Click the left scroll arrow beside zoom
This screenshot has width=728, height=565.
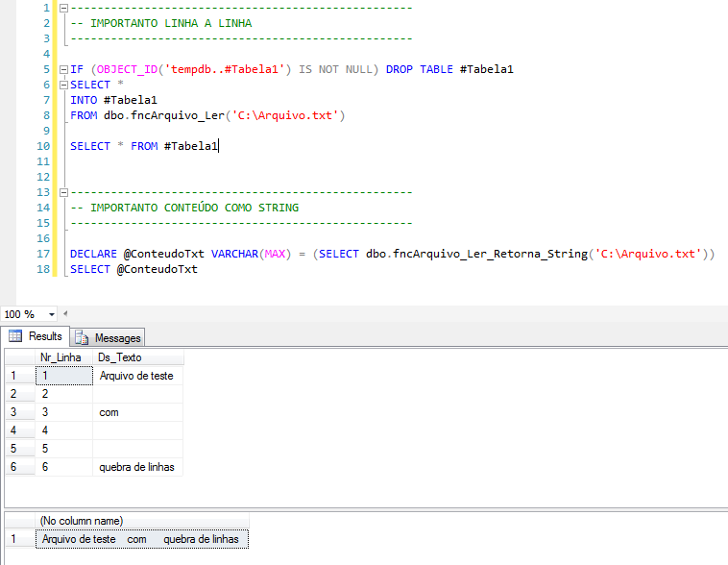coord(65,313)
